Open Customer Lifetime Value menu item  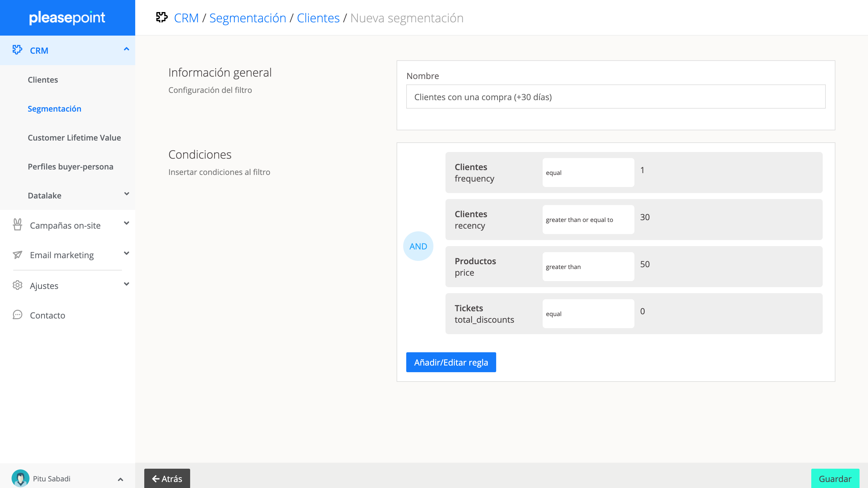click(74, 138)
